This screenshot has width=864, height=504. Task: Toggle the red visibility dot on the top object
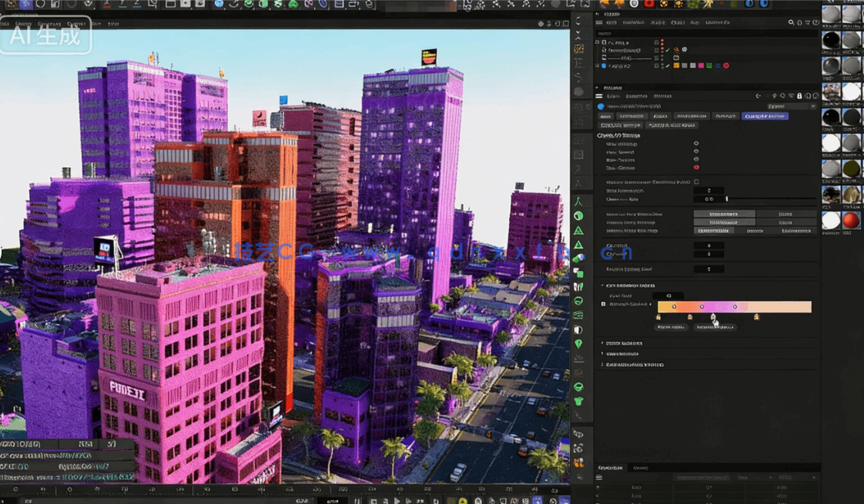662,42
